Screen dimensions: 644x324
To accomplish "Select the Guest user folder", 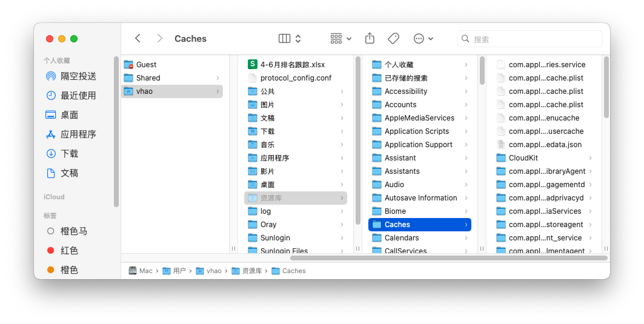I will coord(146,65).
